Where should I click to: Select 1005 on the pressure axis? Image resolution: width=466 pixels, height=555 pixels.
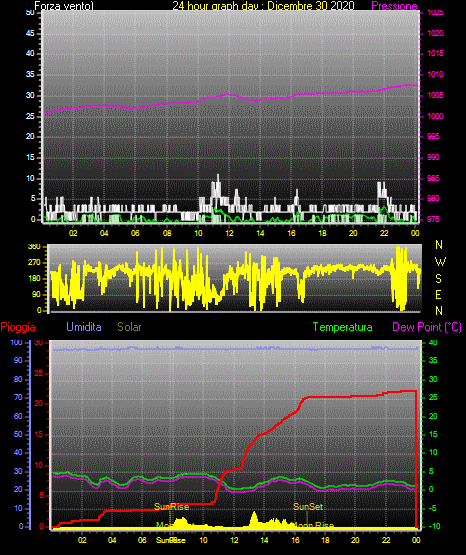(435, 95)
